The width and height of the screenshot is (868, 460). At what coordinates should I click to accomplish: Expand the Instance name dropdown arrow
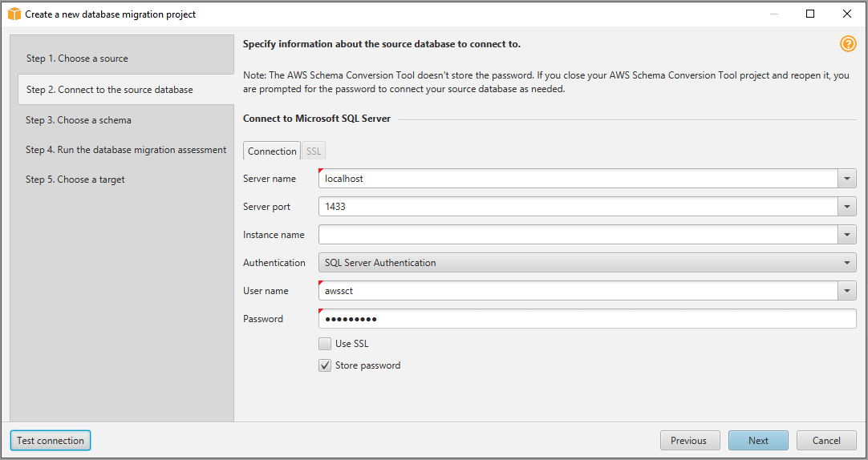[847, 235]
